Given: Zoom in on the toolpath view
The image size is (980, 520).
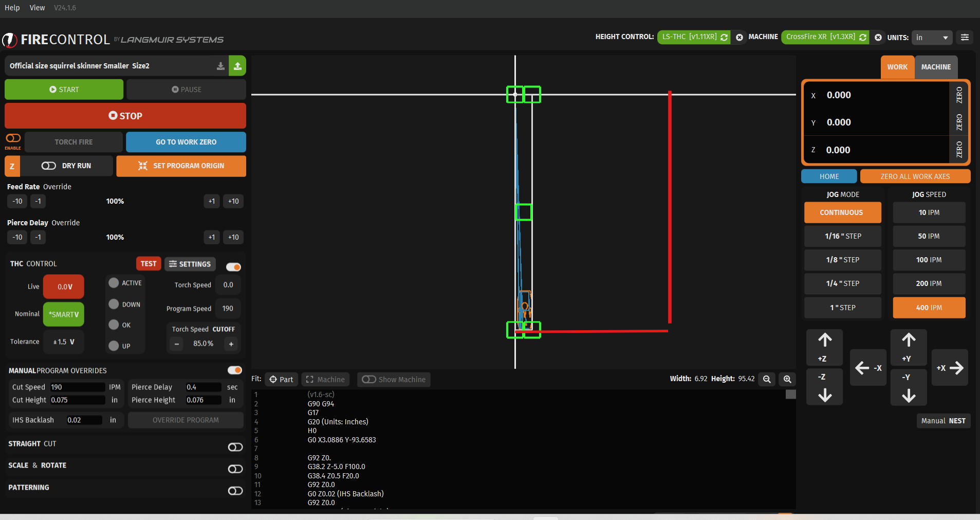Looking at the screenshot, I should pos(787,379).
